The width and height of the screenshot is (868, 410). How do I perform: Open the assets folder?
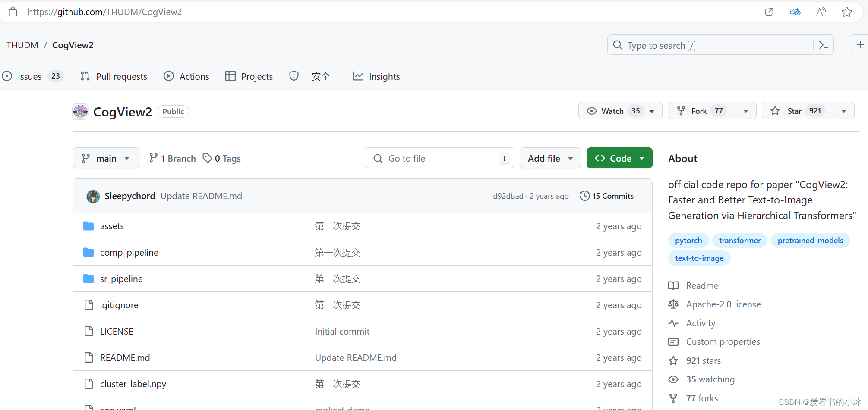pyautogui.click(x=112, y=226)
